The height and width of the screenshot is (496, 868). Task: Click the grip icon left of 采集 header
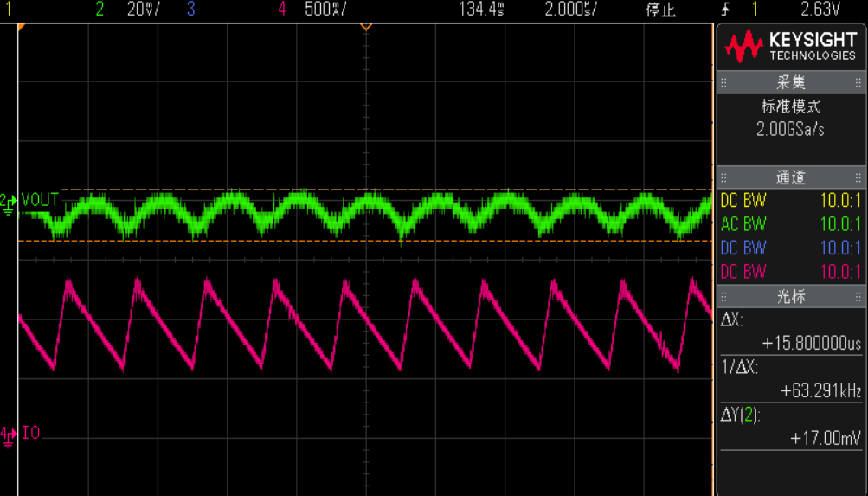pos(724,83)
